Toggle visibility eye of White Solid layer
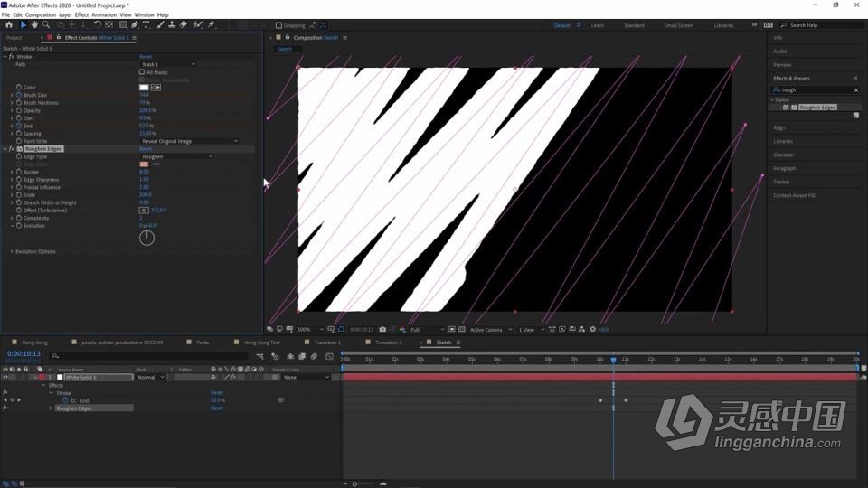Image resolution: width=868 pixels, height=488 pixels. (x=5, y=378)
